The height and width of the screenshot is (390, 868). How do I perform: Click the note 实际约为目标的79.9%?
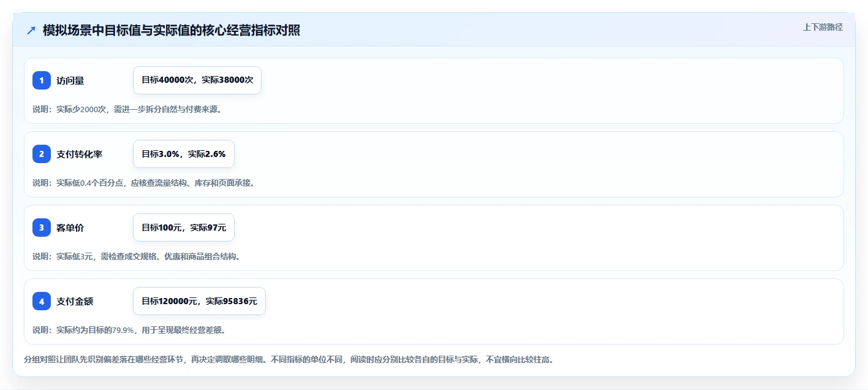129,330
